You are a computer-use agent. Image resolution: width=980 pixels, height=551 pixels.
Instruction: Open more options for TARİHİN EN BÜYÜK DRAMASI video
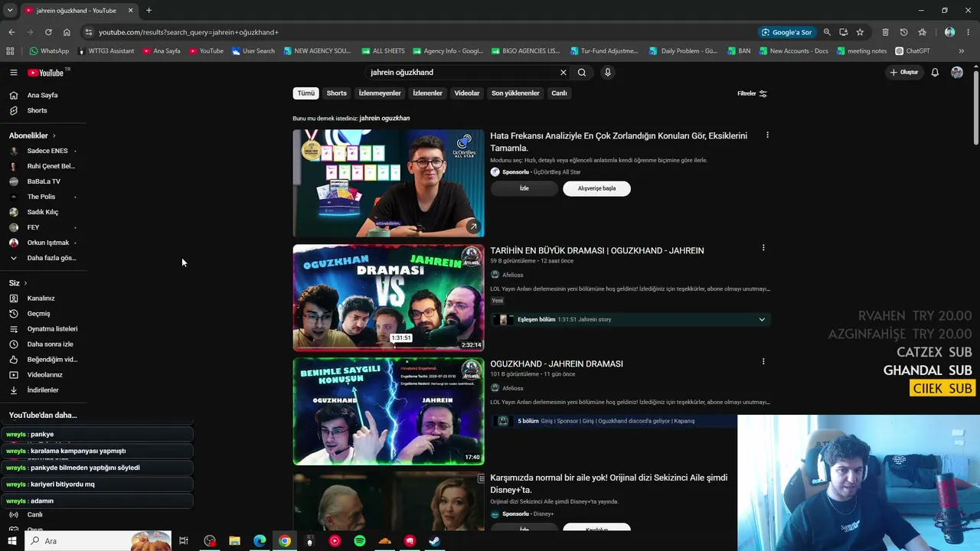coord(763,248)
